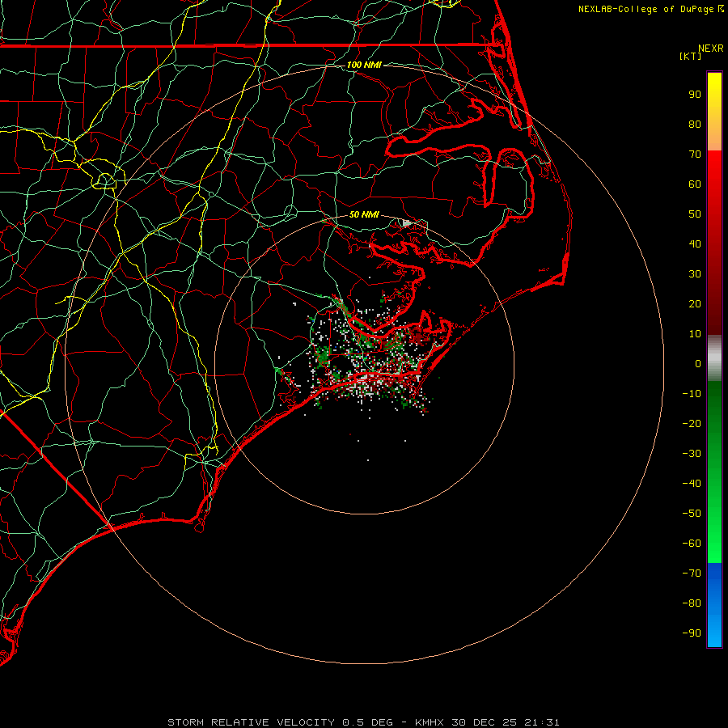Click the 50 value on the velocity scale
This screenshot has width=728, height=728.
[x=694, y=214]
